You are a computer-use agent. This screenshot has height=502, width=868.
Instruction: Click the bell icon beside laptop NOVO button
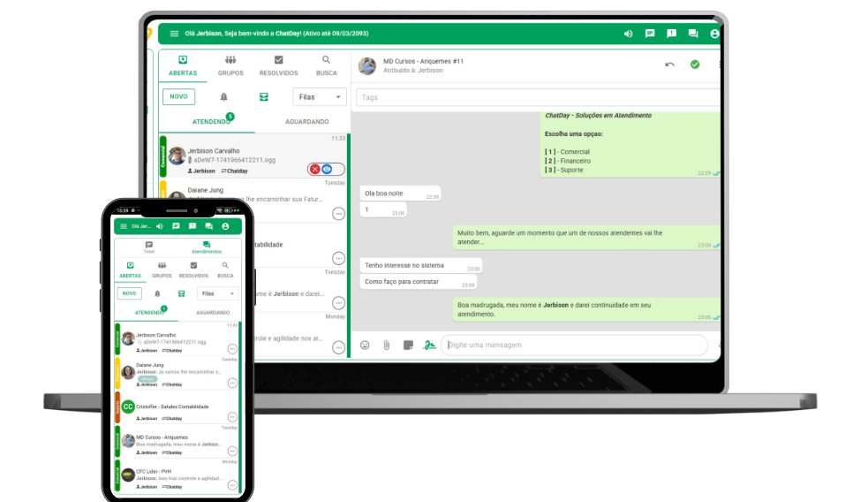point(223,97)
